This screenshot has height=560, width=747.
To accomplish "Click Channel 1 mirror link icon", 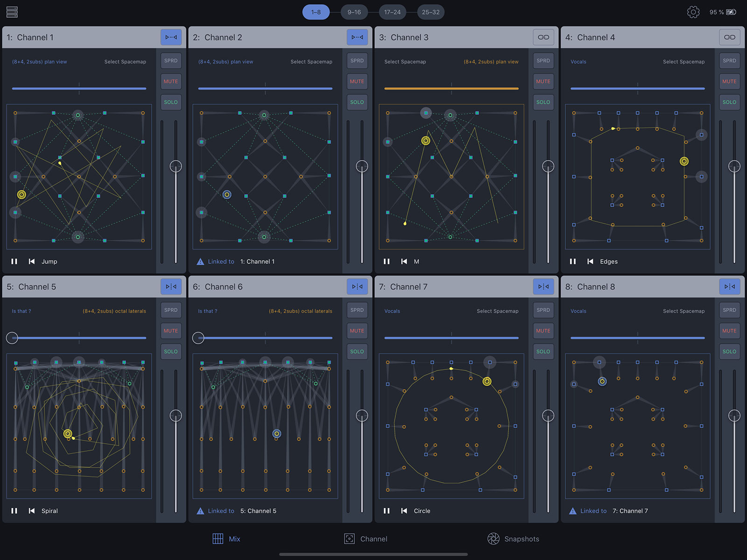I will [171, 37].
